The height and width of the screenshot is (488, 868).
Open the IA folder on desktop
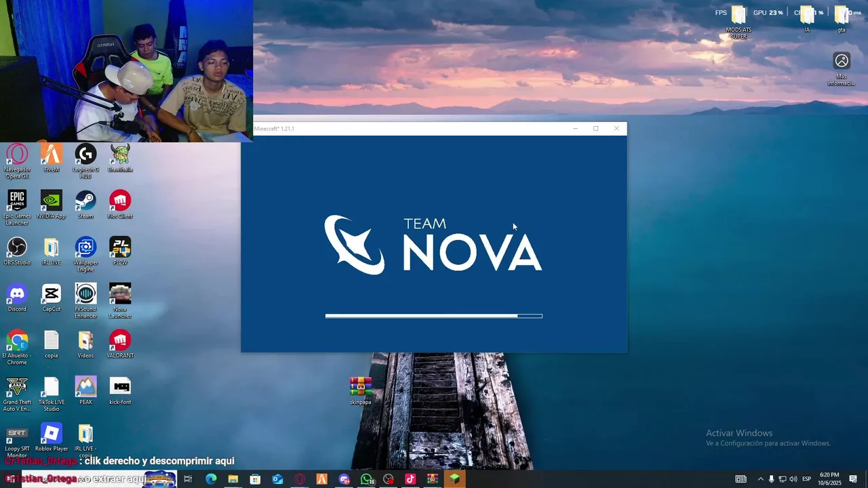click(x=807, y=18)
